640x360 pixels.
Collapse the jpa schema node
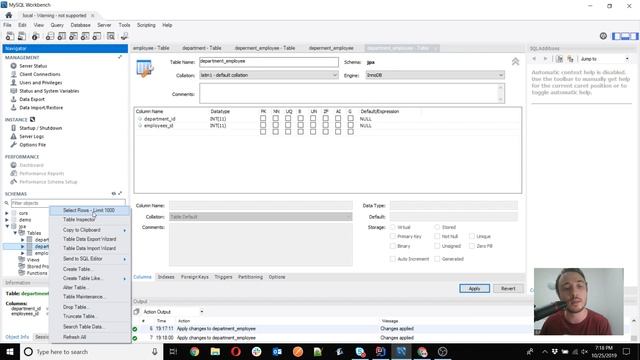7,226
